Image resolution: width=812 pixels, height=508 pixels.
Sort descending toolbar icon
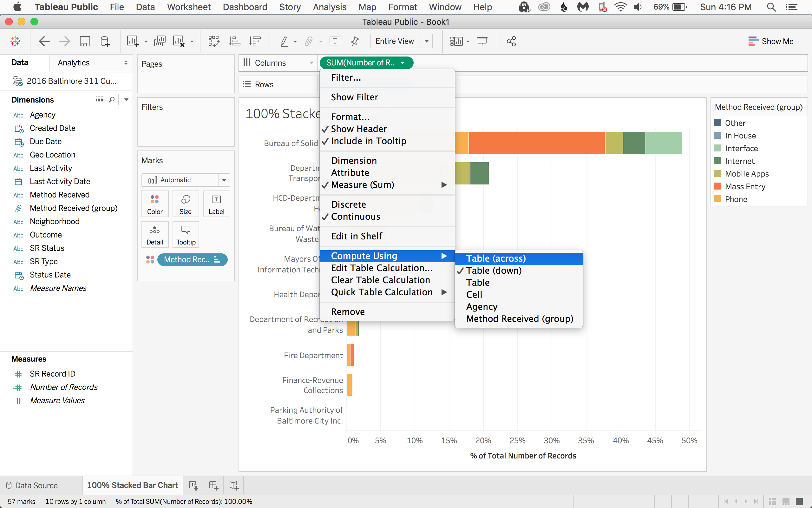click(x=255, y=41)
